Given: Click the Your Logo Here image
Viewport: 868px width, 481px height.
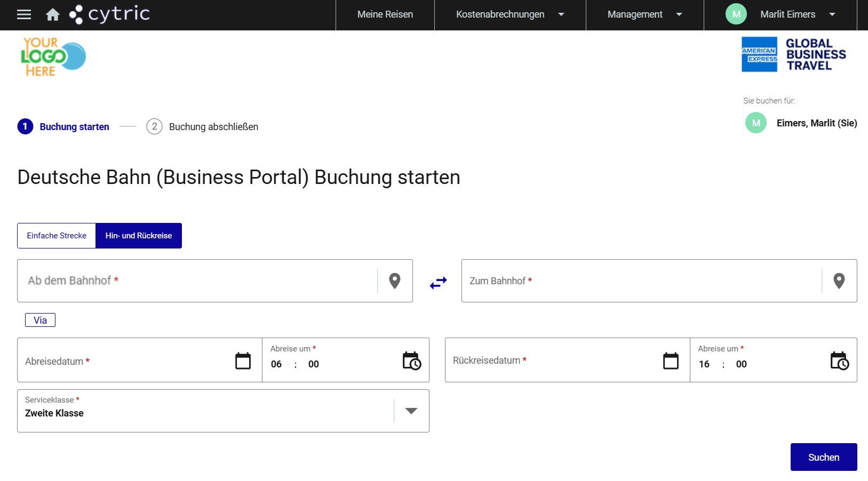Looking at the screenshot, I should pos(53,57).
